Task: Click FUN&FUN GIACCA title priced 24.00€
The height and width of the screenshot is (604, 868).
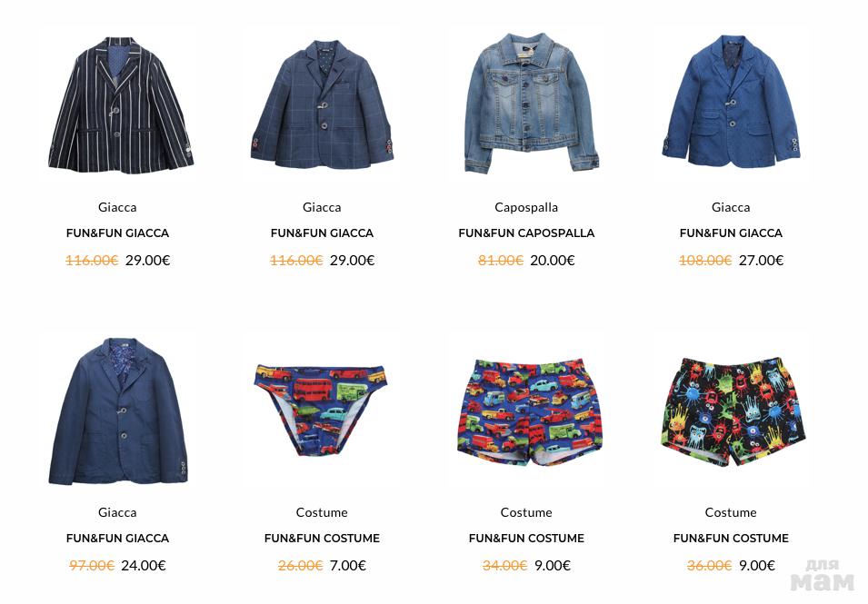Action: pyautogui.click(x=117, y=539)
